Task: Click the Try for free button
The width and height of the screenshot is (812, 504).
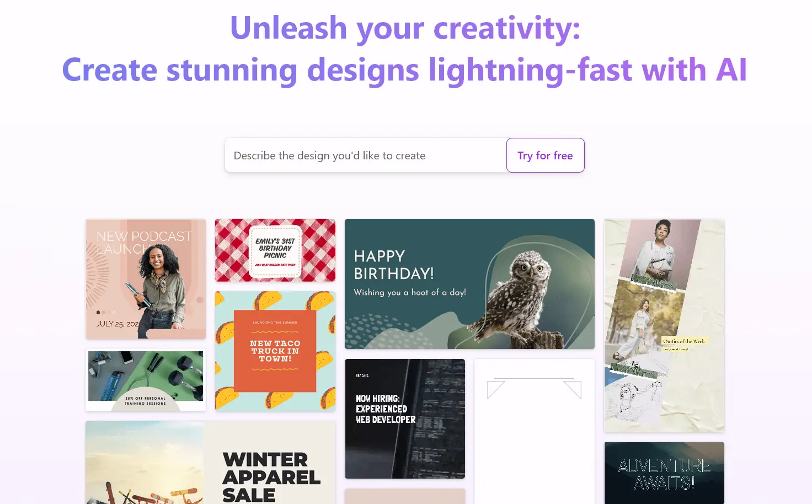Action: coord(545,156)
